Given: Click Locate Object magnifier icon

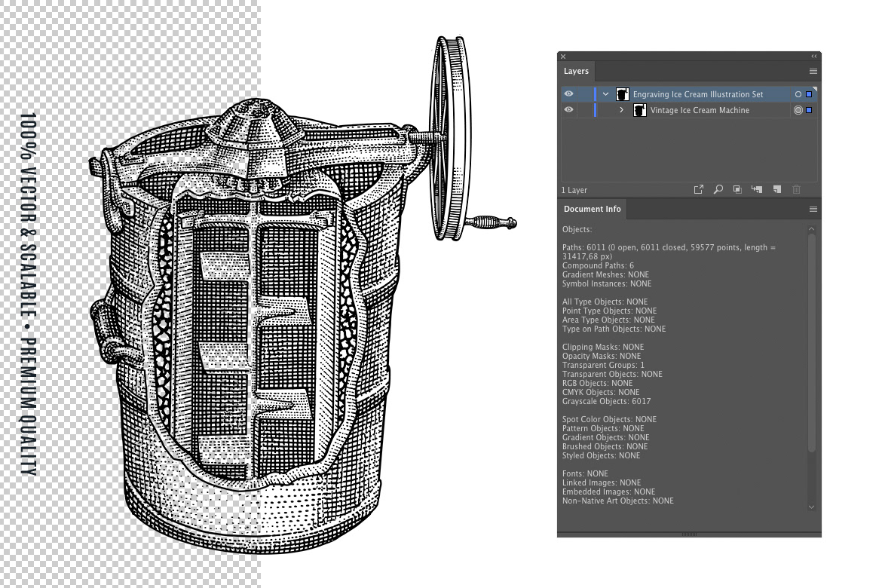Looking at the screenshot, I should tap(718, 190).
